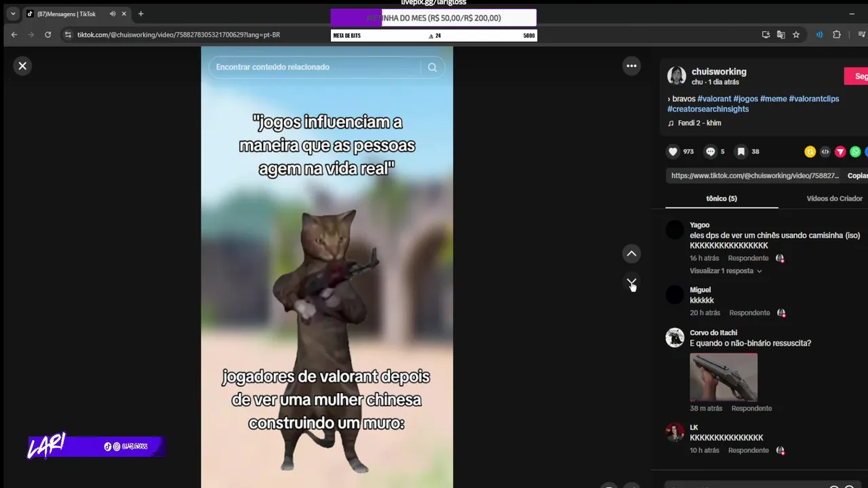868x488 pixels.
Task: Open the #valorant hashtag
Action: [714, 99]
